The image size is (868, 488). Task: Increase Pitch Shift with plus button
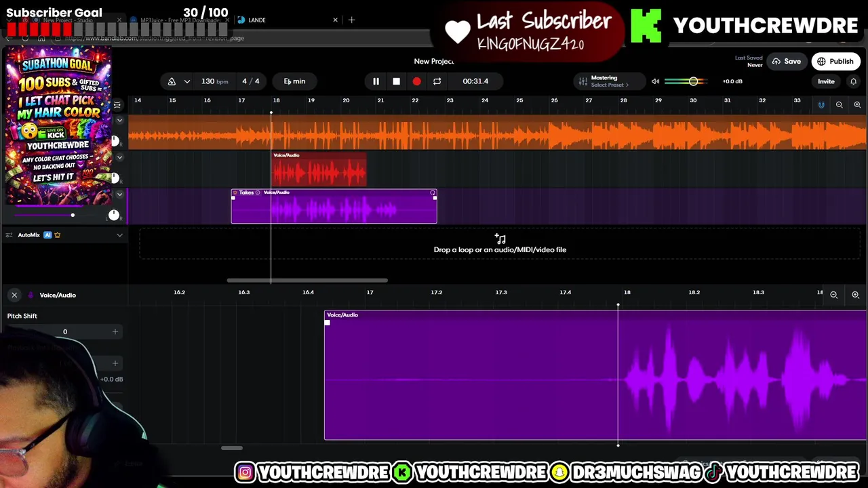(115, 331)
